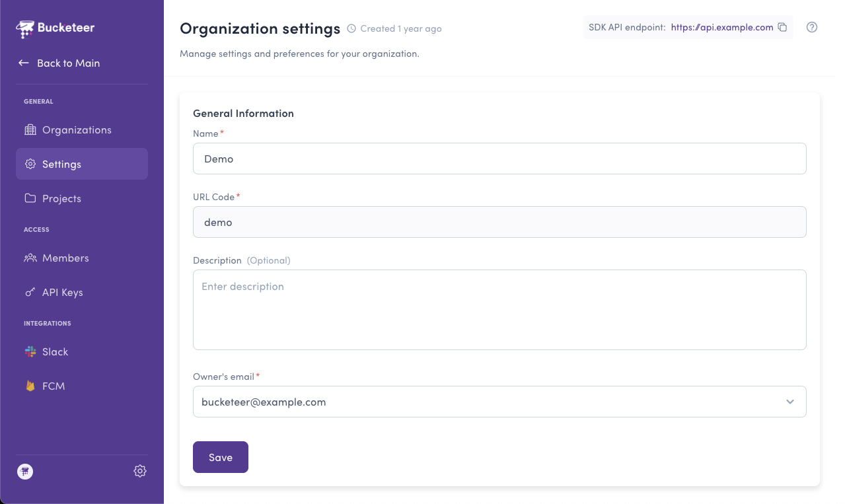The height and width of the screenshot is (504, 845).
Task: Click the FCM integration icon
Action: [x=30, y=386]
